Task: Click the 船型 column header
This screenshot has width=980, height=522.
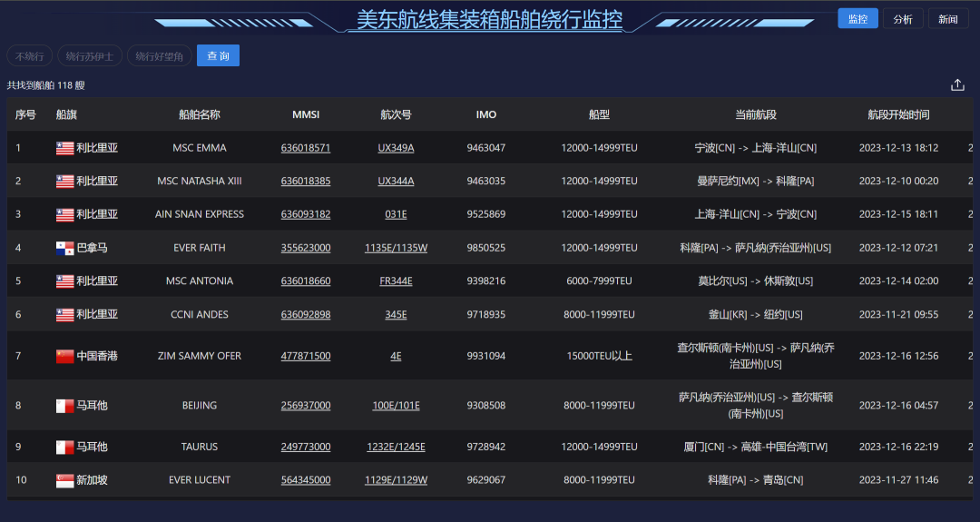Action: click(599, 114)
